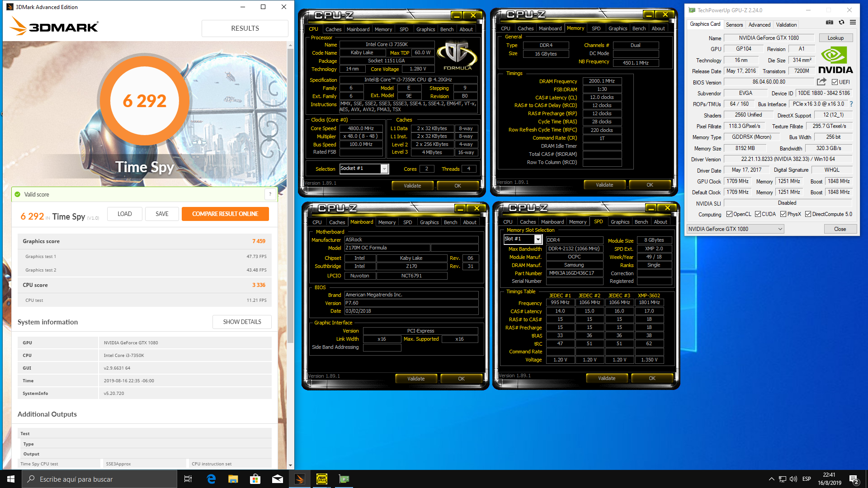This screenshot has width=868, height=488.
Task: Toggle the OpenCL checkbox
Action: point(729,214)
